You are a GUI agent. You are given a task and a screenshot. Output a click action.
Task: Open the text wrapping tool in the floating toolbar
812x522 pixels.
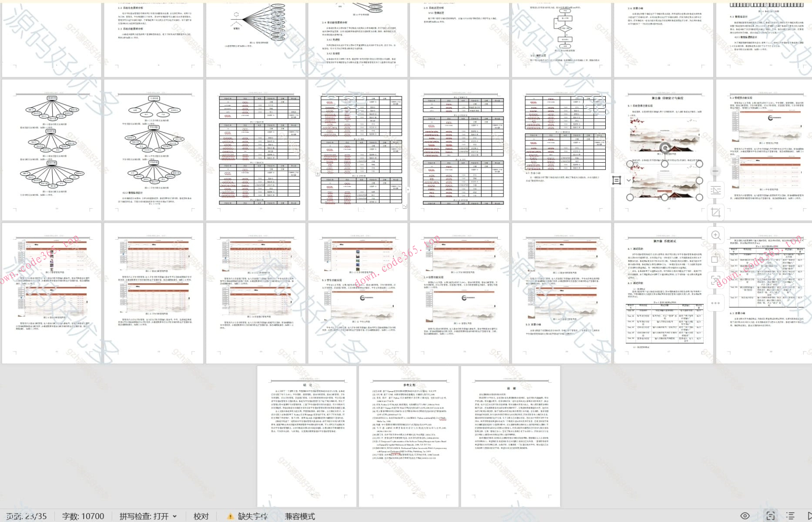[715, 191]
